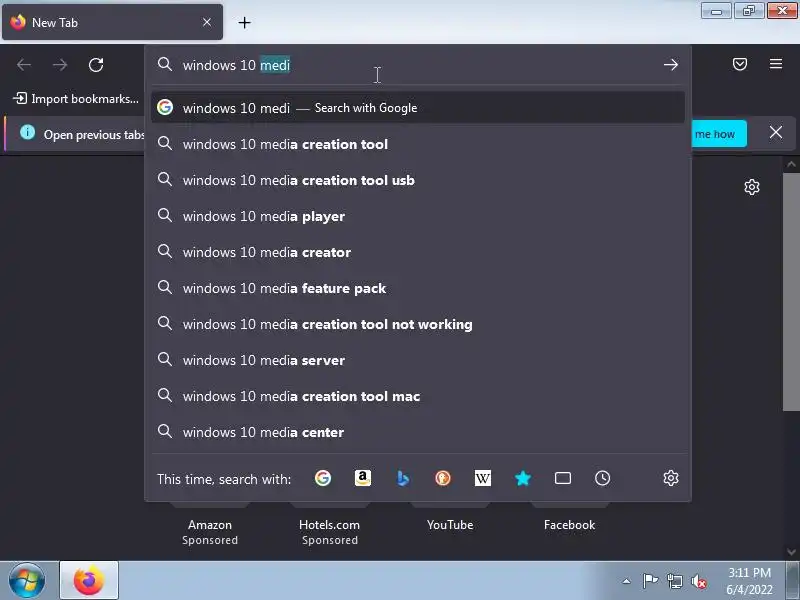Open Action Center flag icon in tray
The width and height of the screenshot is (800, 600).
point(650,581)
